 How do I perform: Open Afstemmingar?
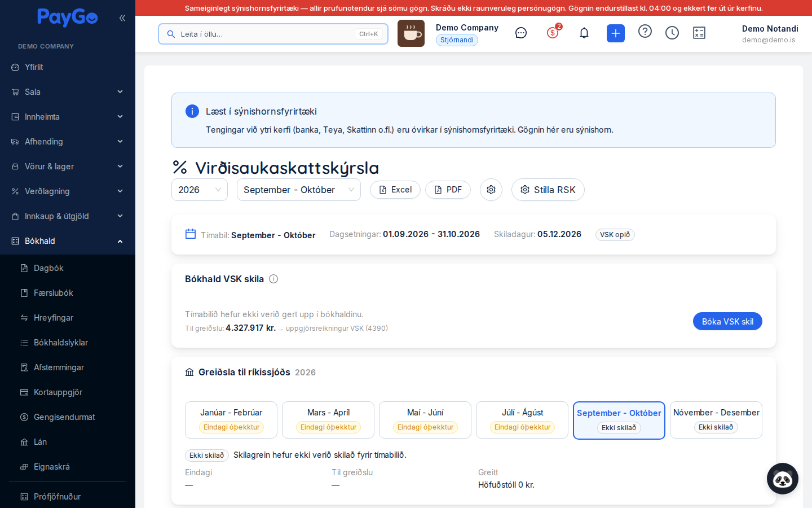[68, 367]
